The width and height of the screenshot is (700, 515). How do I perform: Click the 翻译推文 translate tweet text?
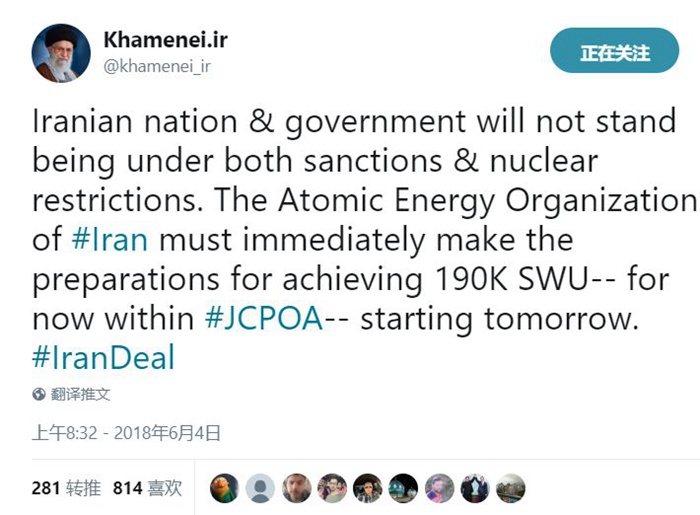[80, 394]
